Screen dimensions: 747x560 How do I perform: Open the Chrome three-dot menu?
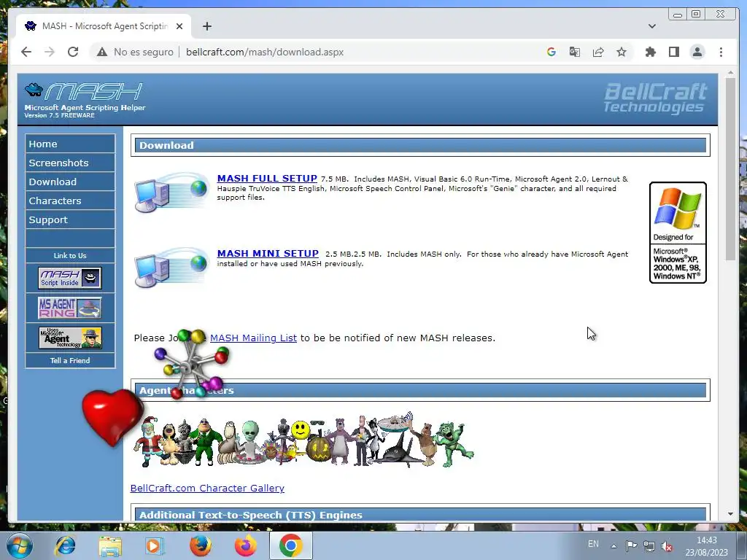pyautogui.click(x=721, y=52)
